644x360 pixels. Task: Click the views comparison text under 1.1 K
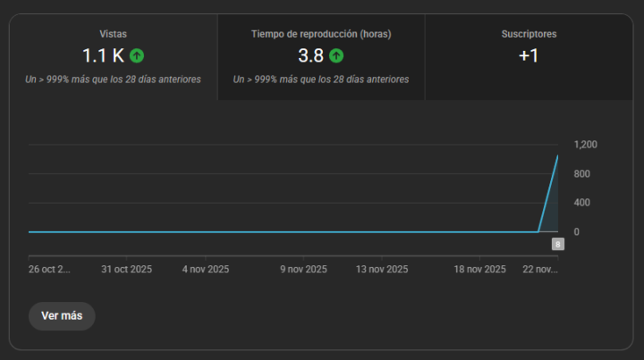click(x=113, y=80)
